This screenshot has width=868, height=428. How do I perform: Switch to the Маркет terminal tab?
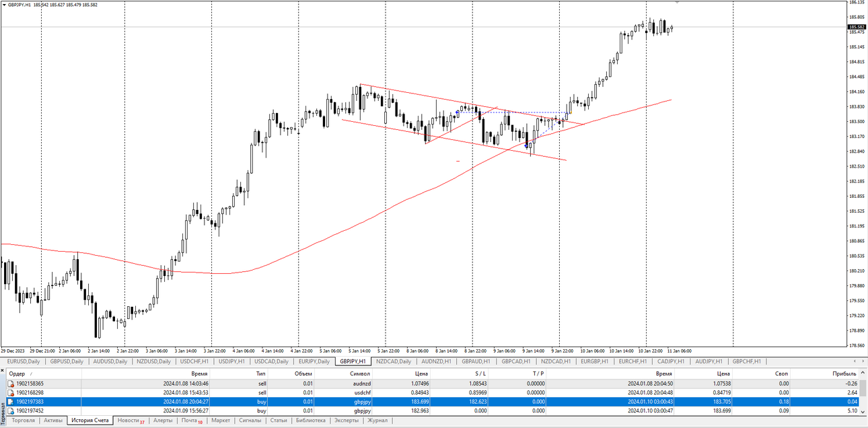[221, 421]
